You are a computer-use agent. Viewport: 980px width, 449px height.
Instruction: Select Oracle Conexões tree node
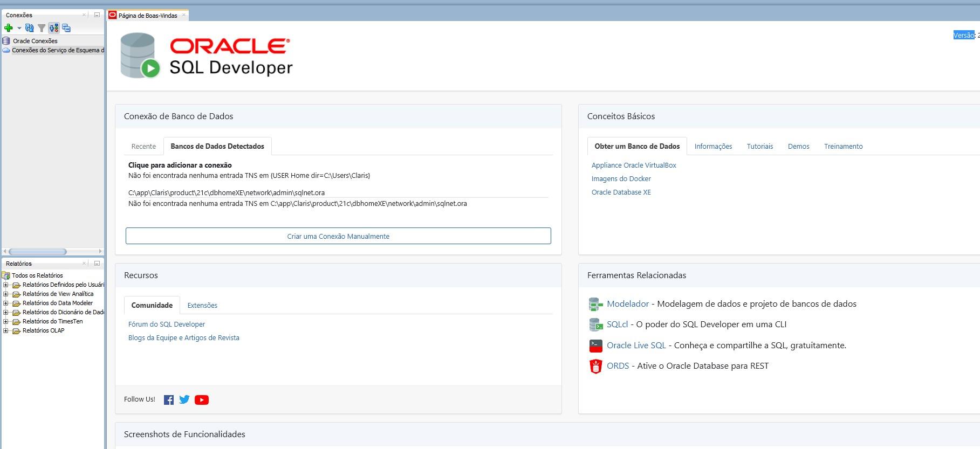tap(35, 41)
